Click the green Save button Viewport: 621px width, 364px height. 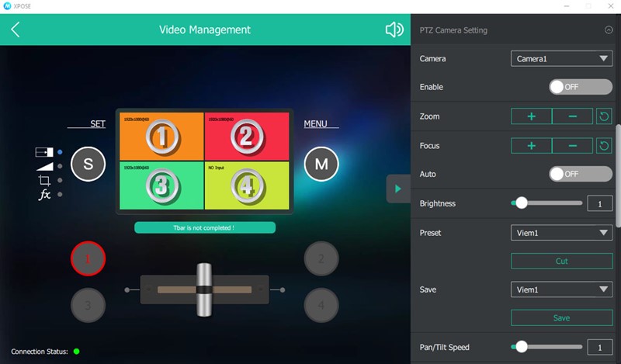[x=561, y=317]
